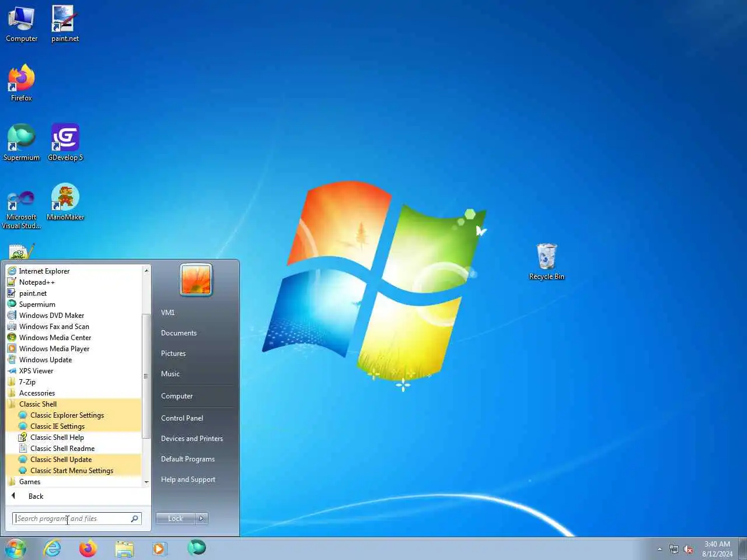Click the Windows Start orb
The image size is (747, 560).
pos(16,548)
